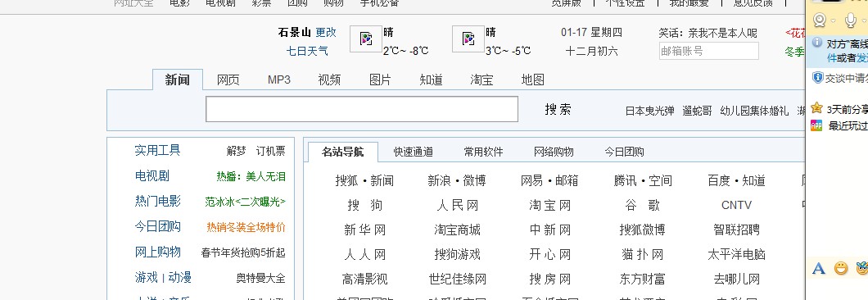Select the 视频 search tab
The image size is (868, 300).
click(329, 80)
